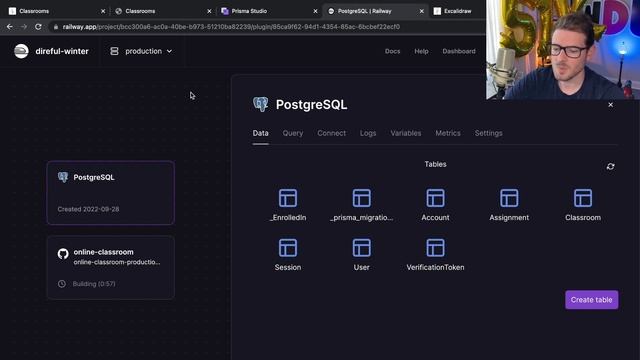Switch to the Connect tab
This screenshot has width=640, height=360.
331,133
